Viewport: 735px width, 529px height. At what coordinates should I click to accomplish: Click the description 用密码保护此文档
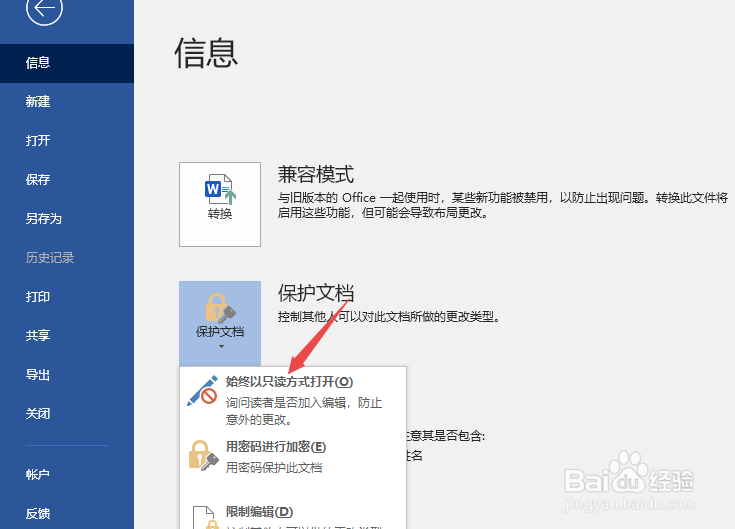point(274,468)
